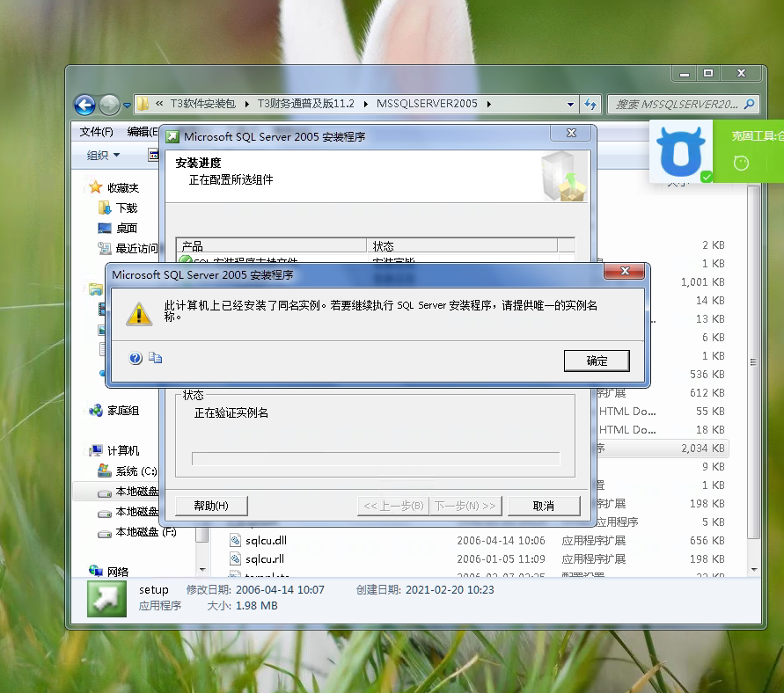Viewport: 784px width, 693px height.
Task: Go forward in the Explorer window
Action: point(109,105)
